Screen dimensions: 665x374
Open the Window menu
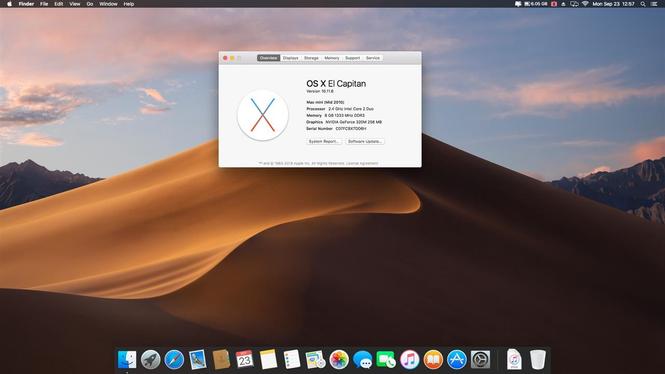[x=108, y=4]
